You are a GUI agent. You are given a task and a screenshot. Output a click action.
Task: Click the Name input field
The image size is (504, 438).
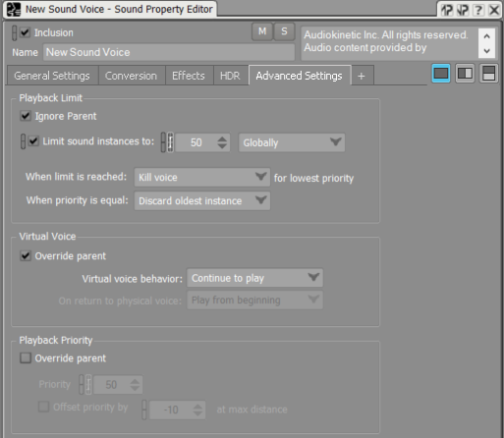[x=169, y=52]
